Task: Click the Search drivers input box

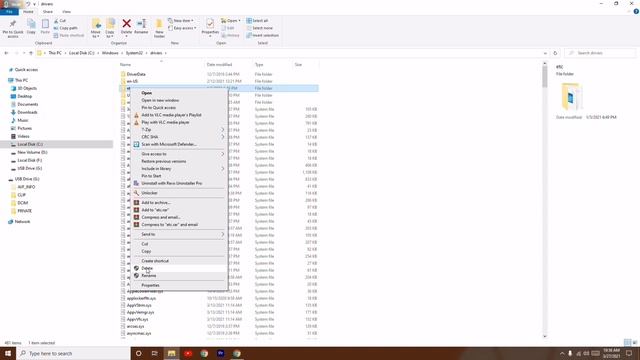Action: click(x=600, y=53)
